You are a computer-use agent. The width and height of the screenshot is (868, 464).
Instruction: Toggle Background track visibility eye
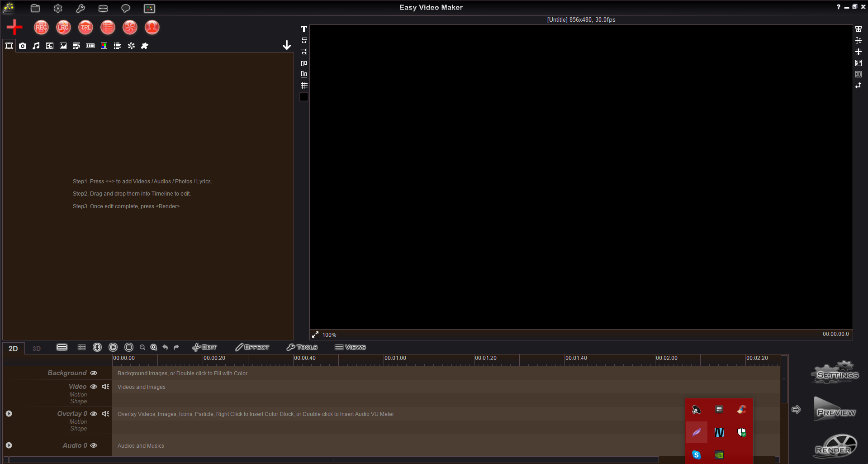click(94, 373)
